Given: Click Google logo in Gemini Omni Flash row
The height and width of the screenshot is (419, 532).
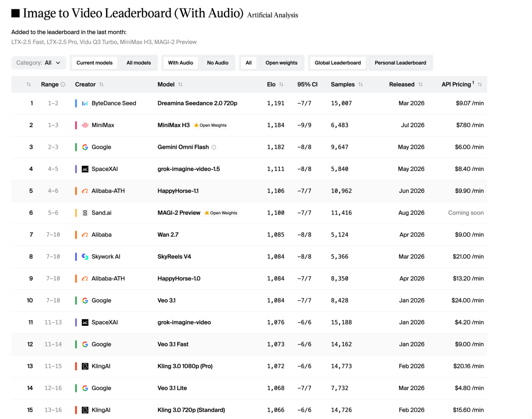Looking at the screenshot, I should (x=85, y=147).
